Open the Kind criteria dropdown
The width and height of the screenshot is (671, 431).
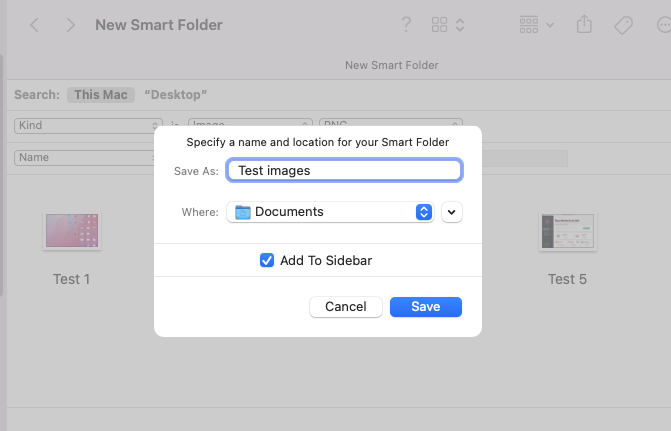coord(88,125)
